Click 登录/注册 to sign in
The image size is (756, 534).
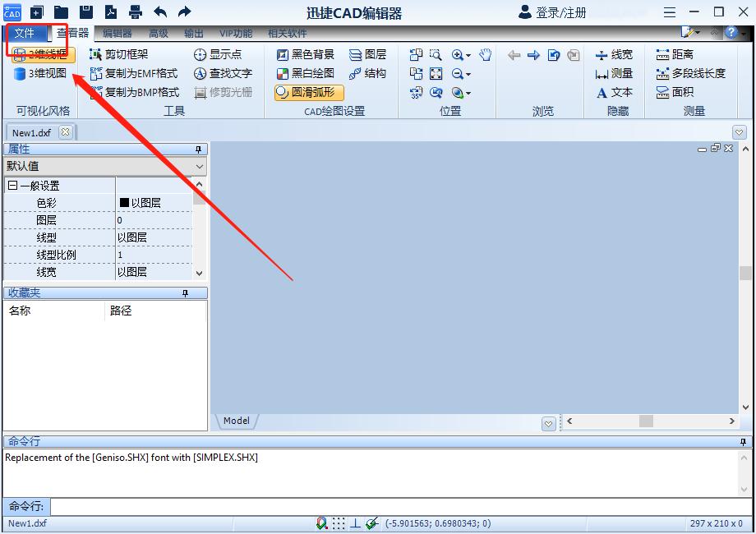[552, 12]
